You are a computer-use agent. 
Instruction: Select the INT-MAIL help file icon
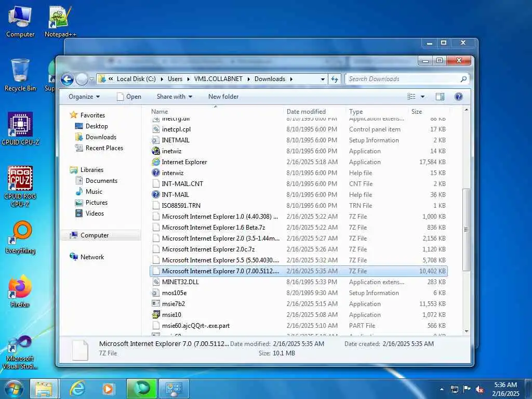156,195
